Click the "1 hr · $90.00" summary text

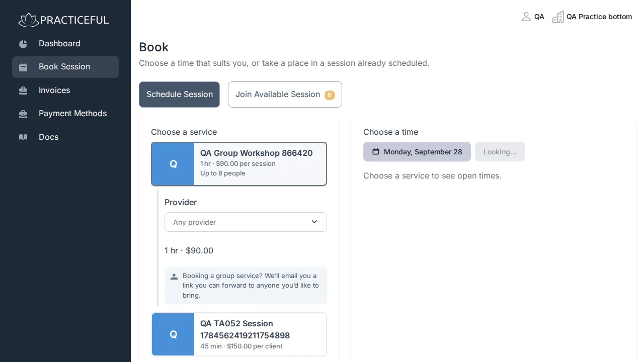click(189, 250)
